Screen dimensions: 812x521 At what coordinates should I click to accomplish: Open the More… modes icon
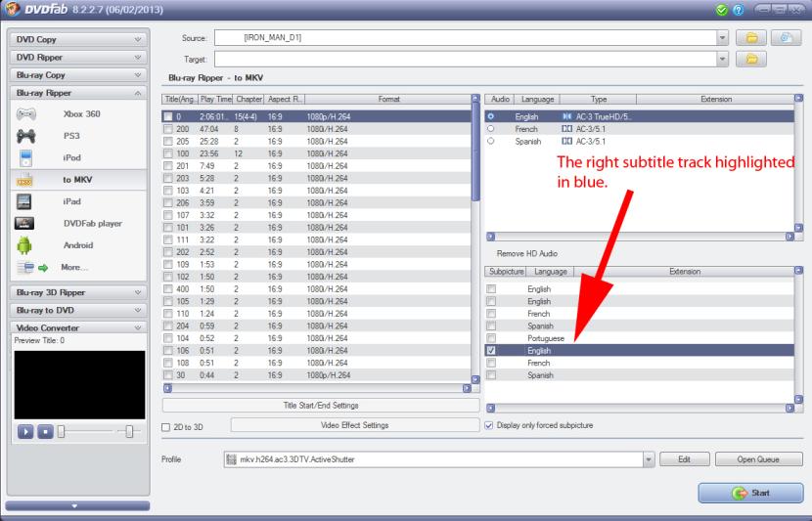tap(32, 268)
